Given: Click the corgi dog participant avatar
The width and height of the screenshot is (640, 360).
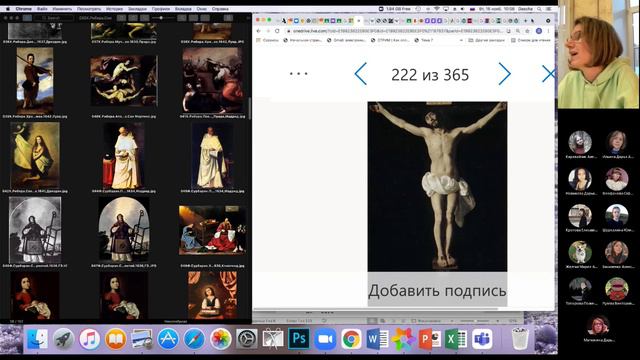Looking at the screenshot, I should (580, 252).
